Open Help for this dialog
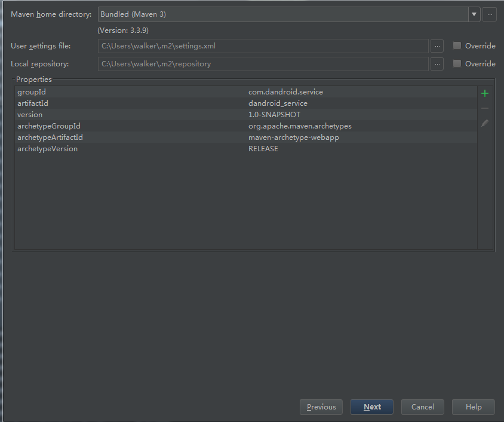Screen dimensions: 504x422 coord(474,407)
